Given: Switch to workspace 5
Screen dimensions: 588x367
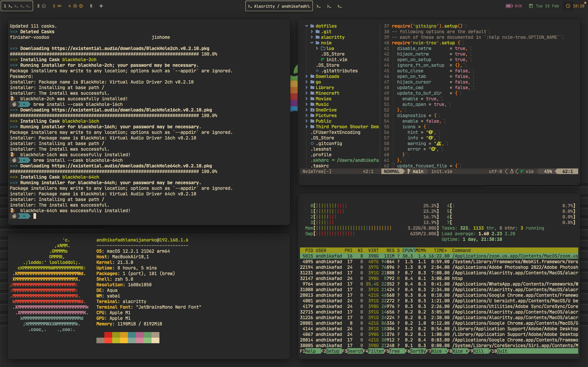Looking at the screenshot, I should pyautogui.click(x=91, y=6).
